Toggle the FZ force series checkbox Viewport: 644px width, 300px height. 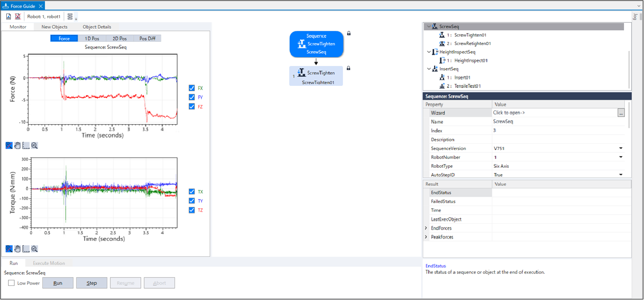(x=191, y=106)
